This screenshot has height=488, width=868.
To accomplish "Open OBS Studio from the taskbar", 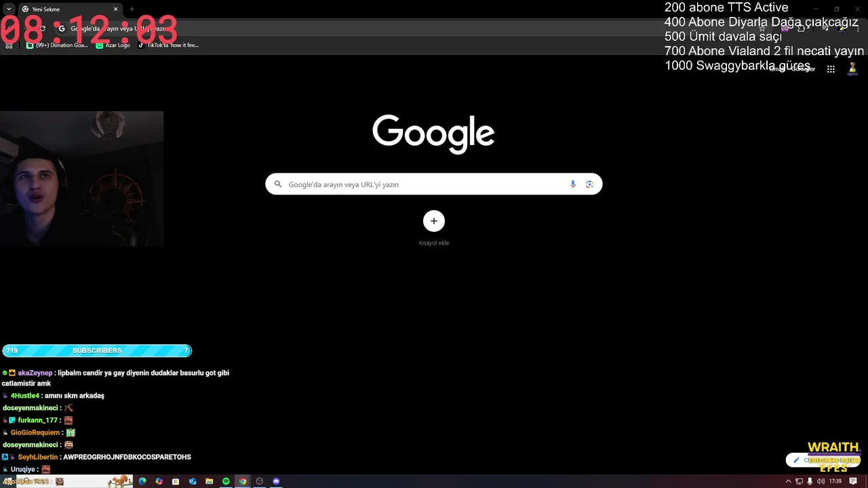I will pyautogui.click(x=259, y=481).
